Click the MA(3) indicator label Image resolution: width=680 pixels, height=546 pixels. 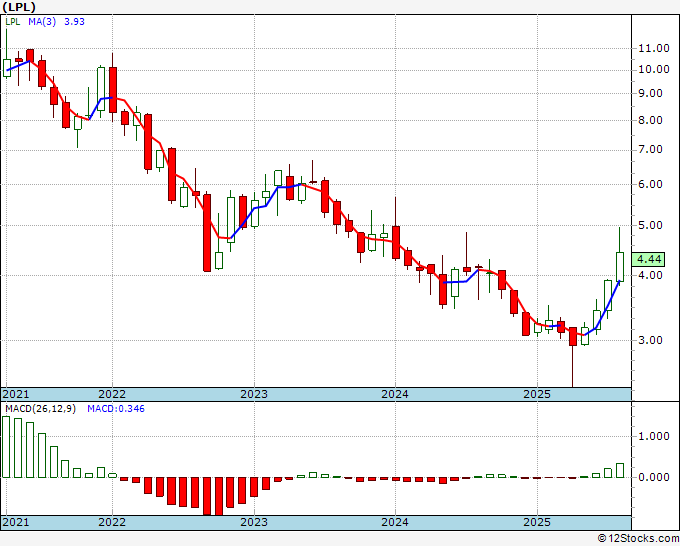pyautogui.click(x=42, y=22)
